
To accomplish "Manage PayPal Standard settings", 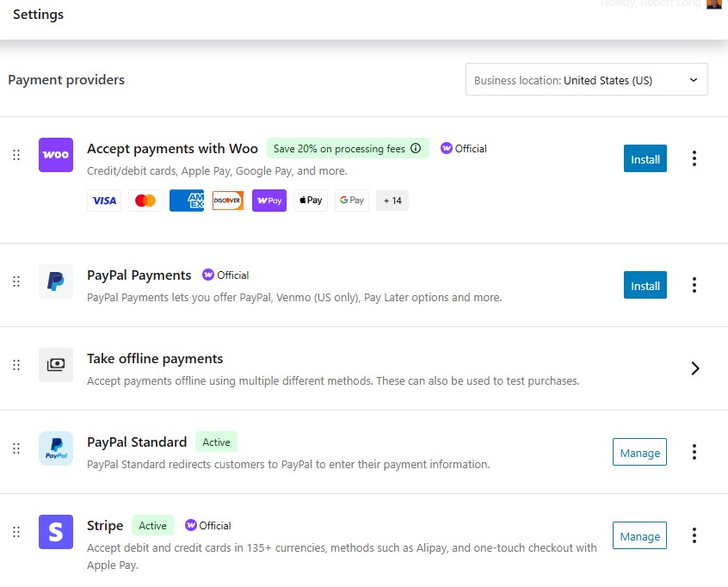I will click(639, 451).
